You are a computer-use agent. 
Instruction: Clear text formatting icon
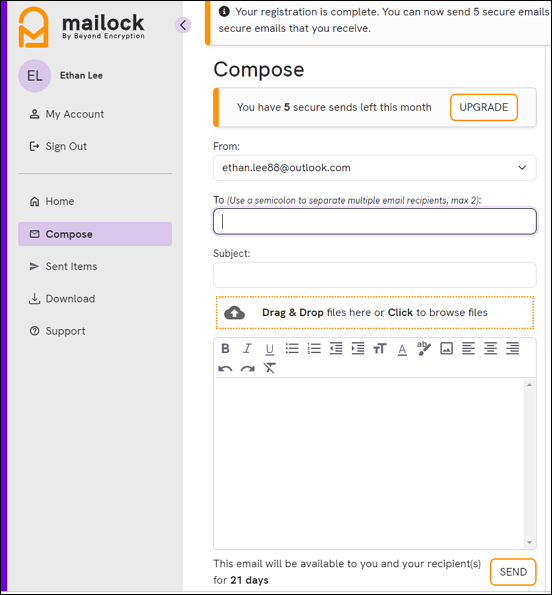269,368
